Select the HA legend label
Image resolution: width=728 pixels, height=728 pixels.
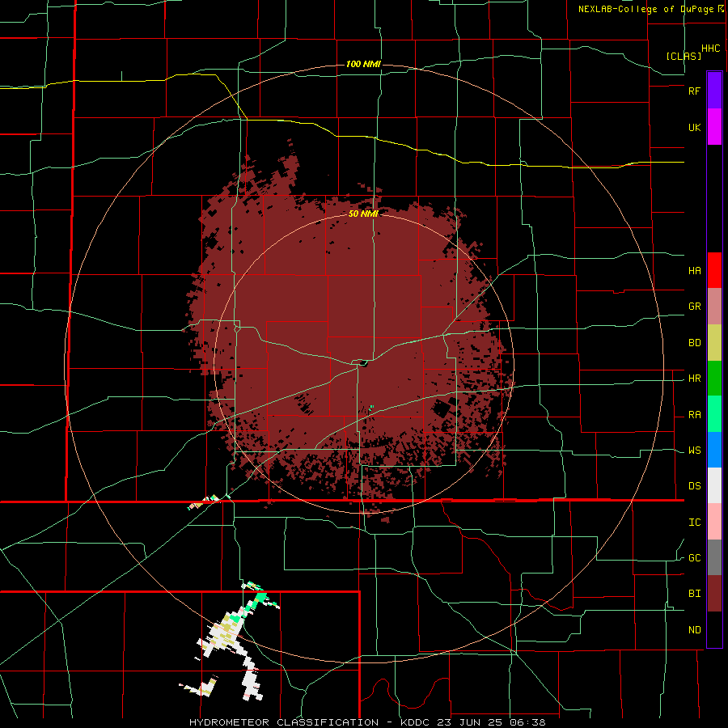click(x=694, y=271)
